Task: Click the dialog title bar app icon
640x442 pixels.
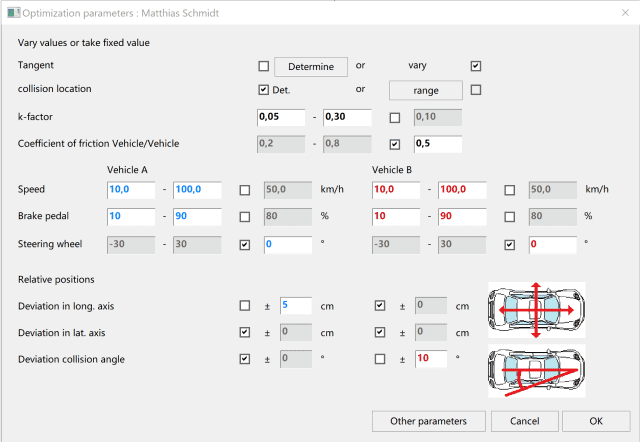Action: click(x=11, y=11)
